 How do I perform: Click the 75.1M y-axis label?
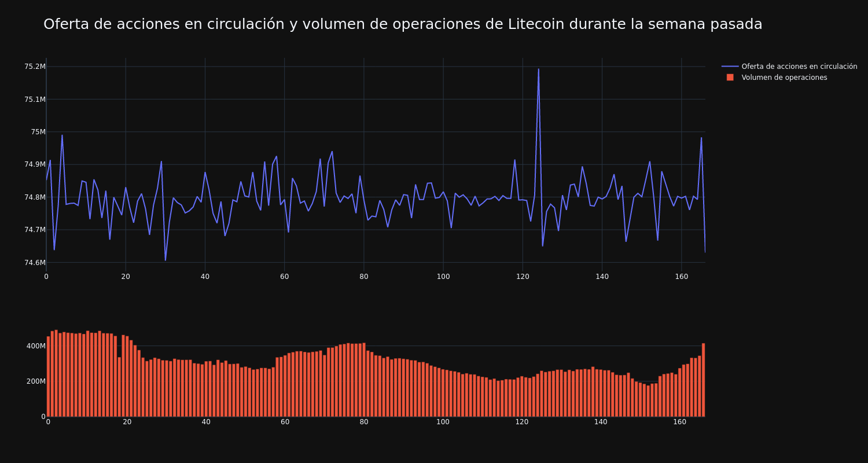tap(35, 100)
